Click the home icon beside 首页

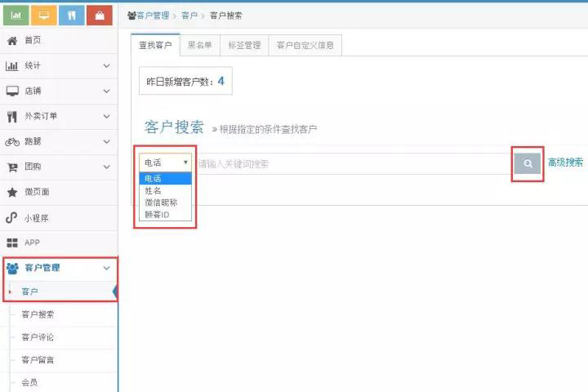(x=12, y=41)
